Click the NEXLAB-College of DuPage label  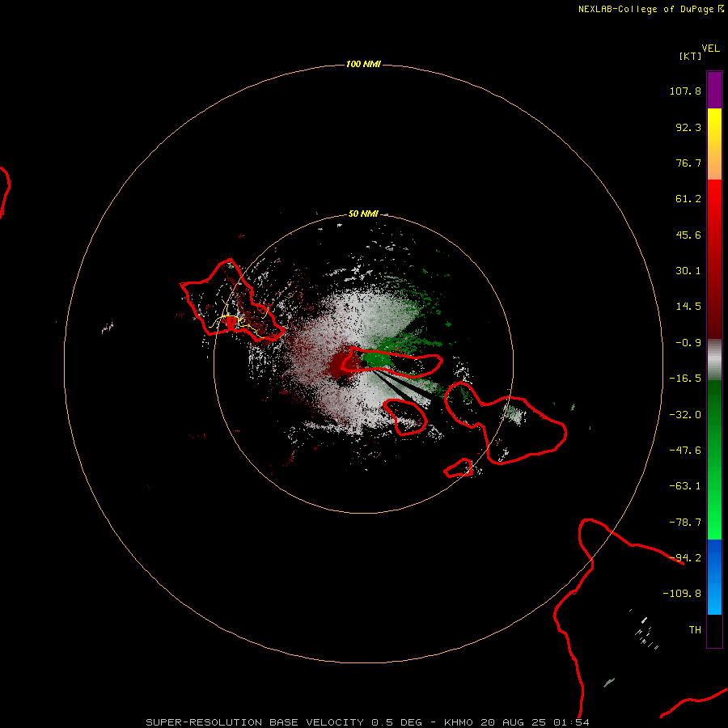[x=650, y=9]
